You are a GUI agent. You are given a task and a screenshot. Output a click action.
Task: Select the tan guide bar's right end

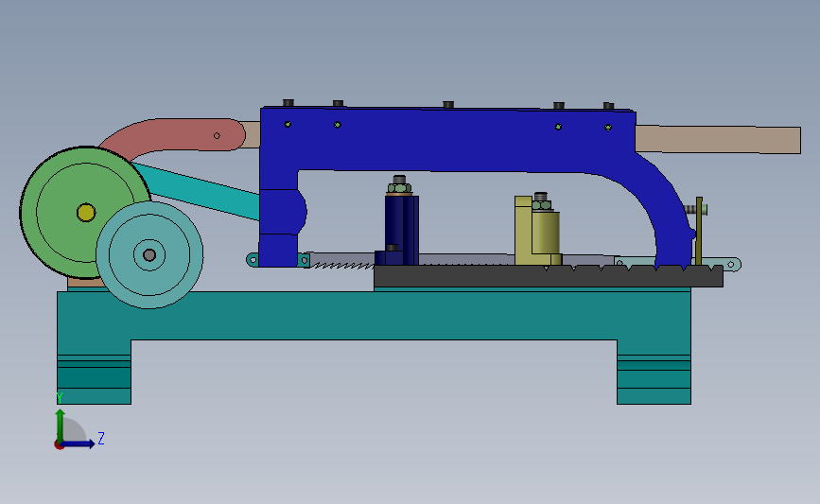[718, 140]
